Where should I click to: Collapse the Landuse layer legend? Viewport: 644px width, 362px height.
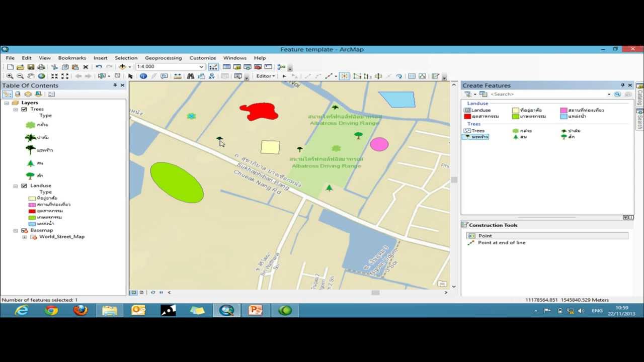point(16,186)
